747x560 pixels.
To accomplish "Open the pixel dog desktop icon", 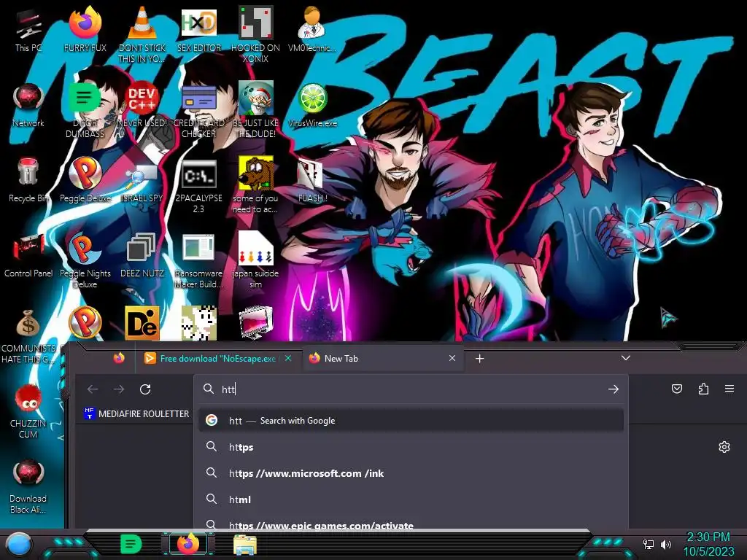I will (x=198, y=323).
